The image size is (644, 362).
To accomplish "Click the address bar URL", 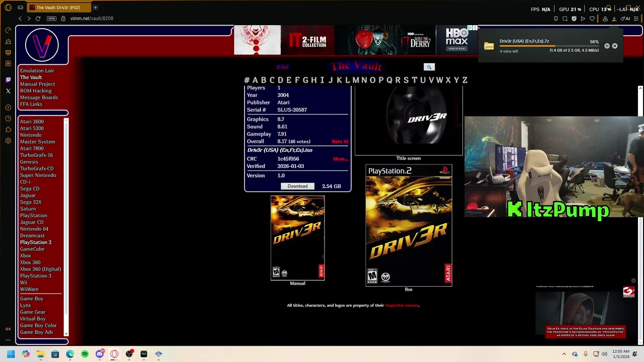I will [92, 19].
